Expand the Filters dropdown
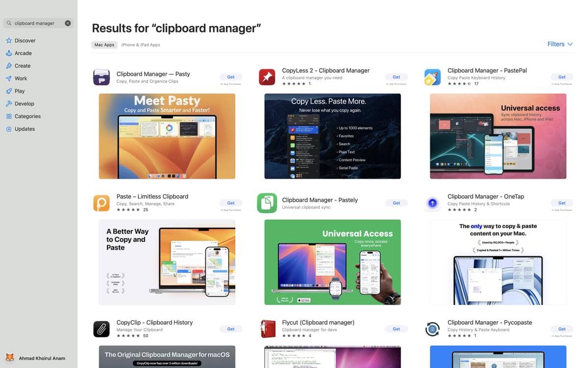 coord(560,44)
